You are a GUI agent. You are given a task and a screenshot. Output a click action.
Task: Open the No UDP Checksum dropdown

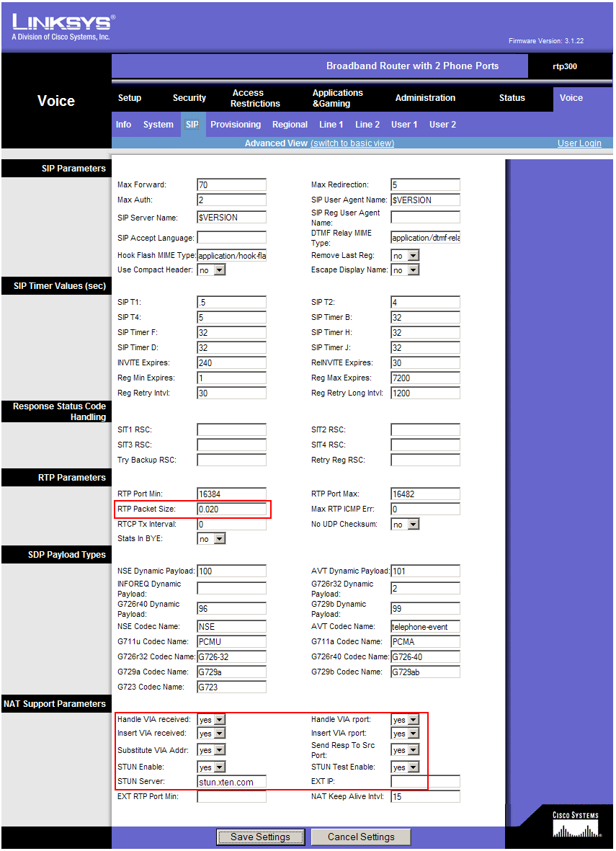pos(404,524)
